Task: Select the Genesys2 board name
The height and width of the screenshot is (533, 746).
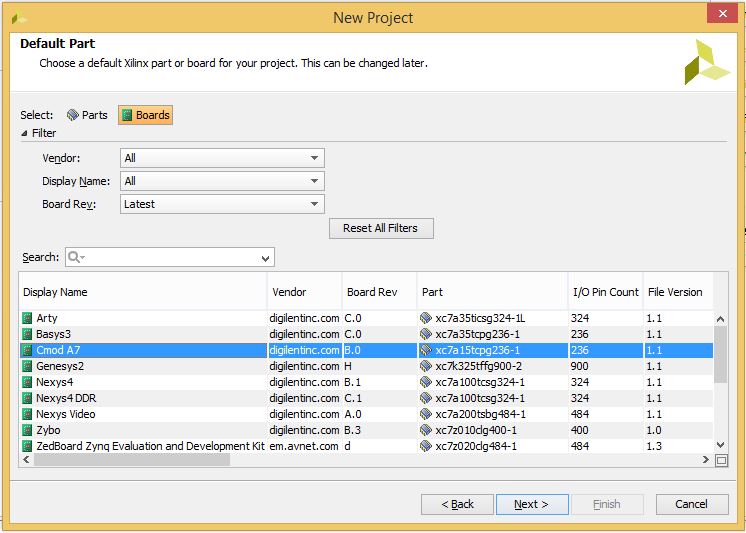Action: [x=60, y=366]
